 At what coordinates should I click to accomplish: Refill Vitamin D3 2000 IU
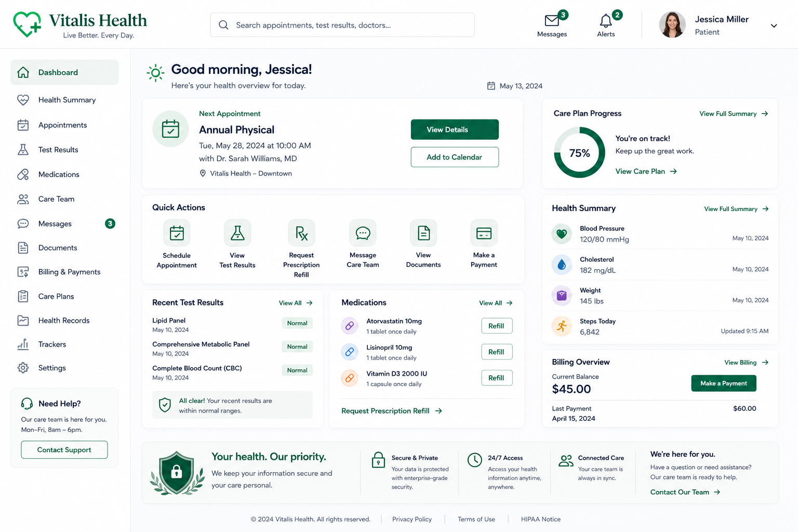tap(497, 378)
